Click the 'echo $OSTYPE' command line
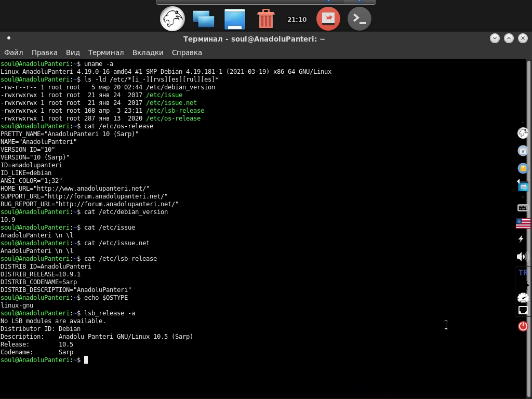Viewport: 532px width, 399px height. click(64, 298)
